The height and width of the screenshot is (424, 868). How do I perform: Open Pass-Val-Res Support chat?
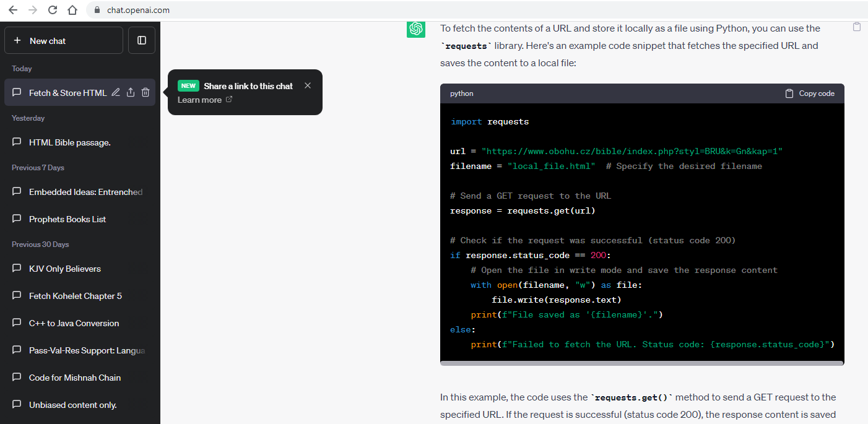click(x=80, y=350)
